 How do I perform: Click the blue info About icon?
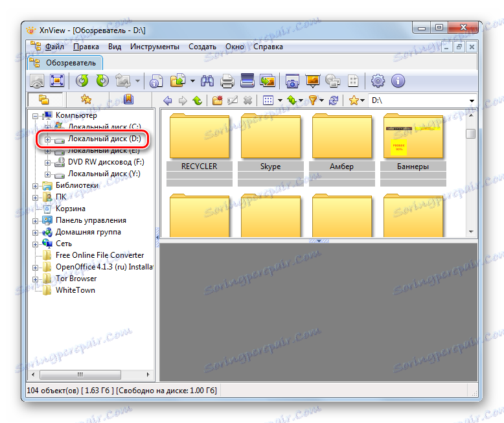398,81
